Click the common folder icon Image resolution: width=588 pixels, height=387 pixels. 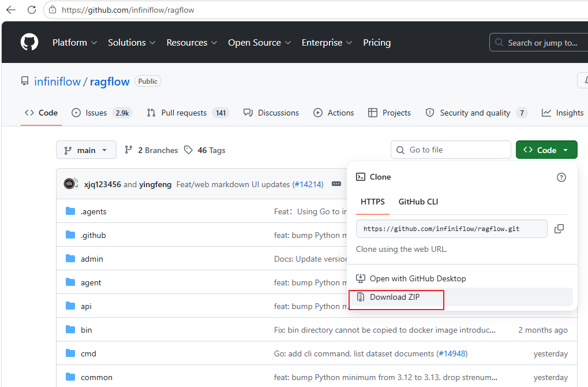click(x=70, y=377)
